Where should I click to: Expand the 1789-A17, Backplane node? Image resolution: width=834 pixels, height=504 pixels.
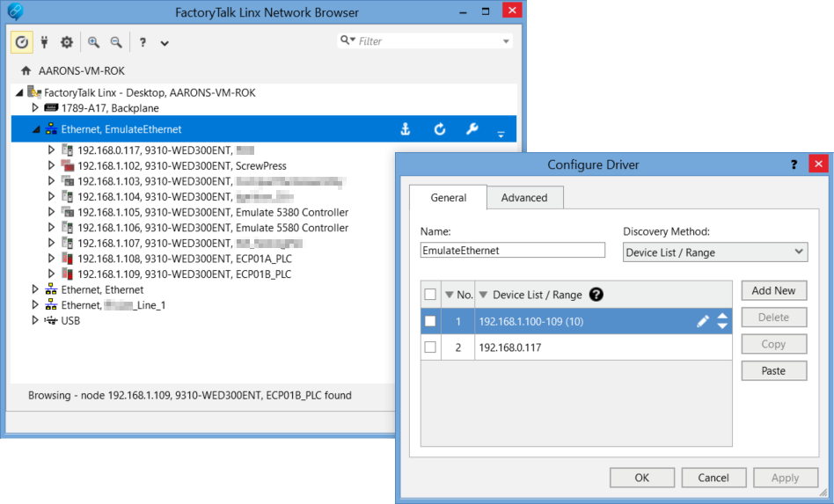coord(35,107)
